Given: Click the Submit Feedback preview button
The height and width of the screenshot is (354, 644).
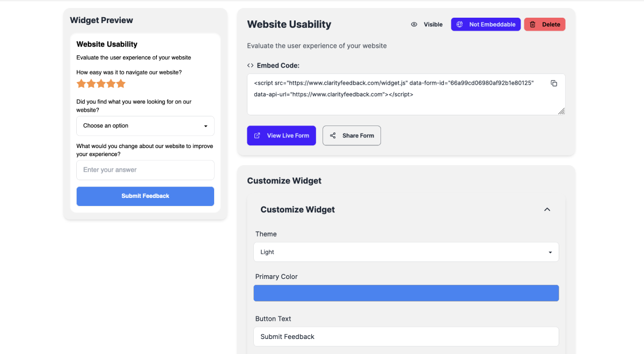Looking at the screenshot, I should tap(145, 196).
